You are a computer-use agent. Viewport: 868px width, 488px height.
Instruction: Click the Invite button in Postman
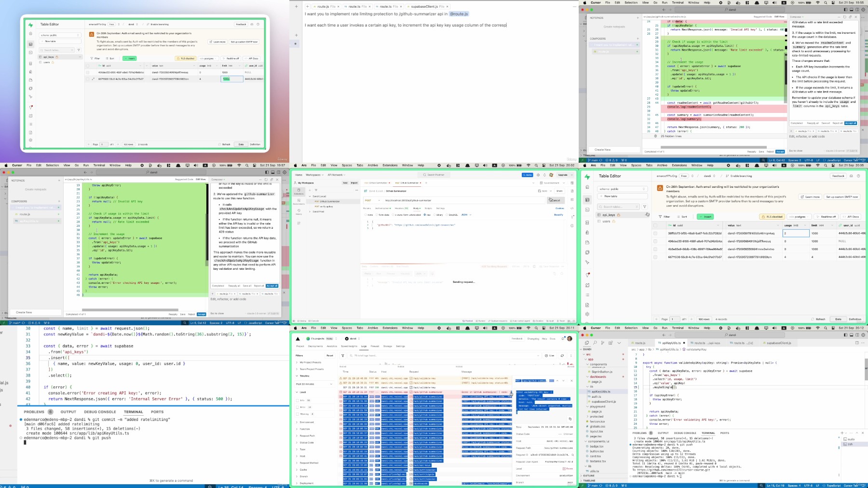point(528,175)
